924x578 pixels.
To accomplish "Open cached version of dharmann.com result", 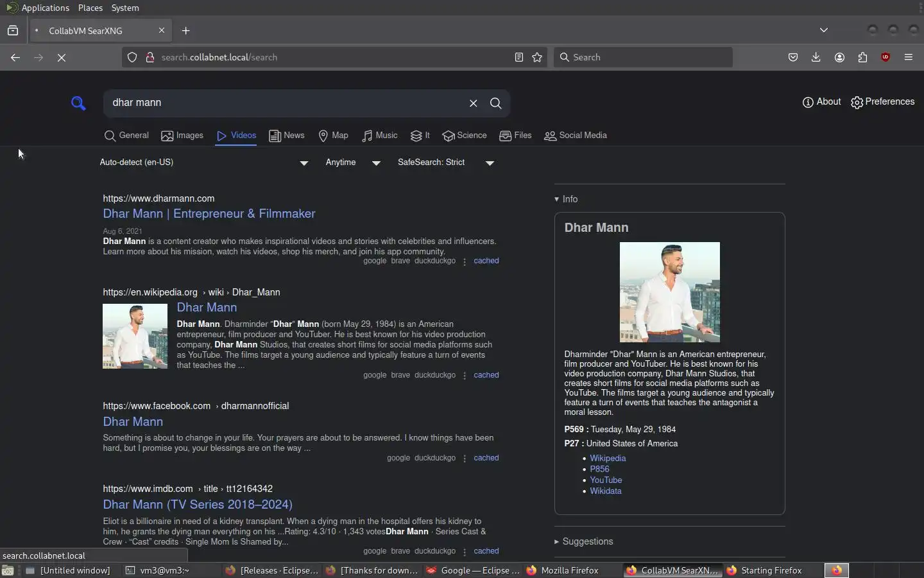I will 486,261.
